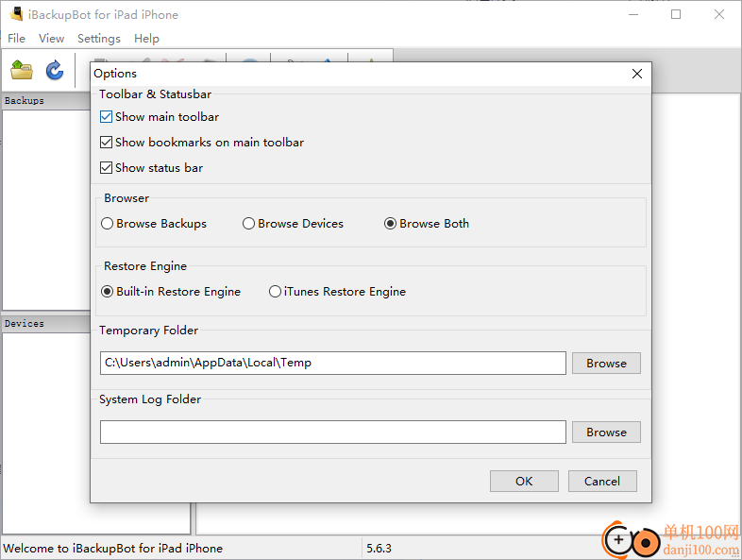Click the welcome message in status bar

(112, 548)
